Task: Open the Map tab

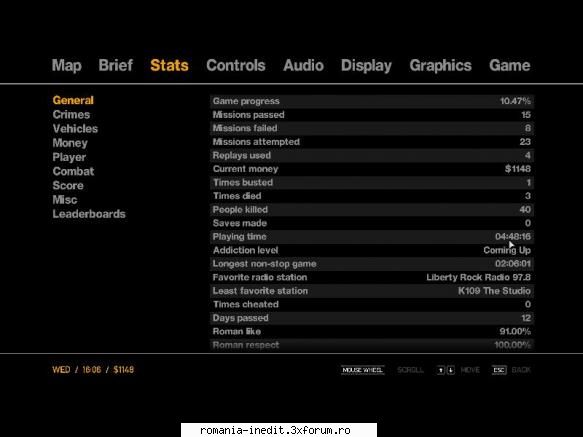Action: click(x=67, y=66)
